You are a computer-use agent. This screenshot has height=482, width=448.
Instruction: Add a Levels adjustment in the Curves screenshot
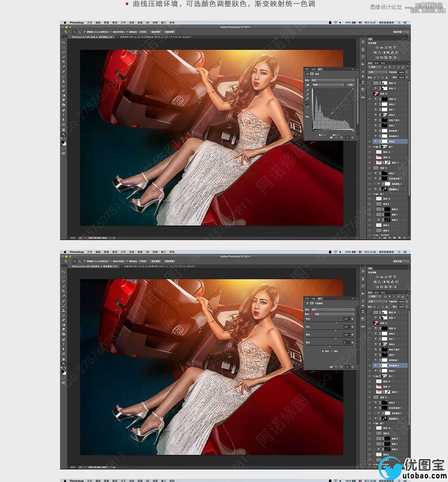[x=382, y=48]
